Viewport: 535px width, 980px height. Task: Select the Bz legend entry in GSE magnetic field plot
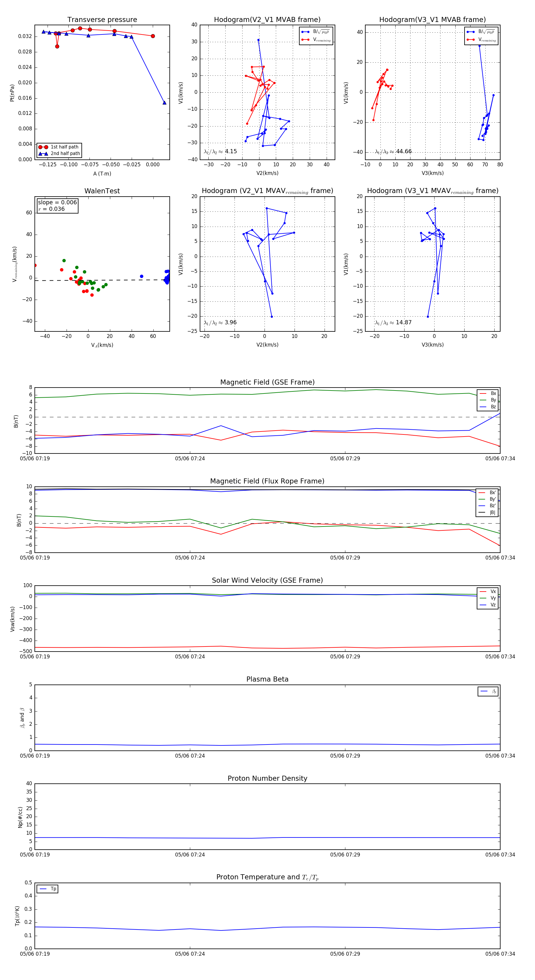click(488, 407)
